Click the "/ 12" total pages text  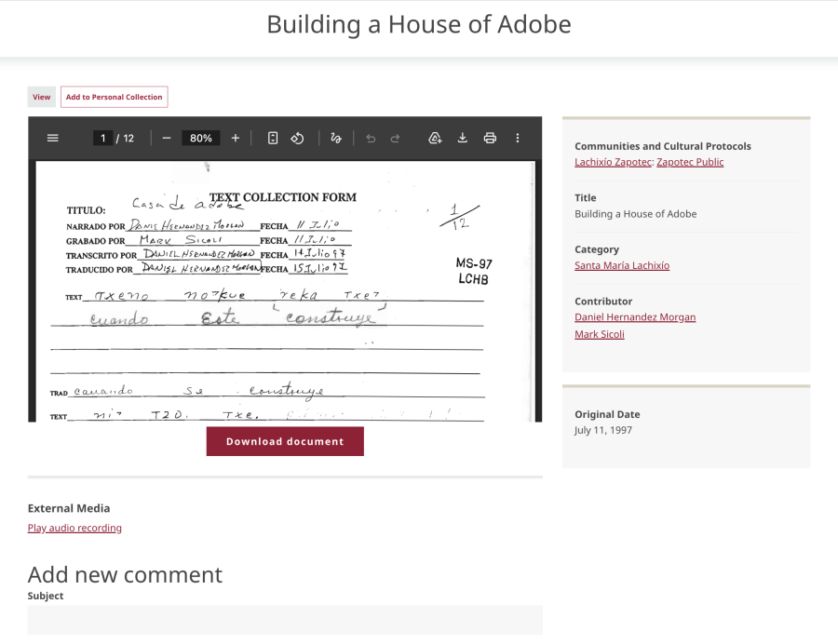point(125,139)
